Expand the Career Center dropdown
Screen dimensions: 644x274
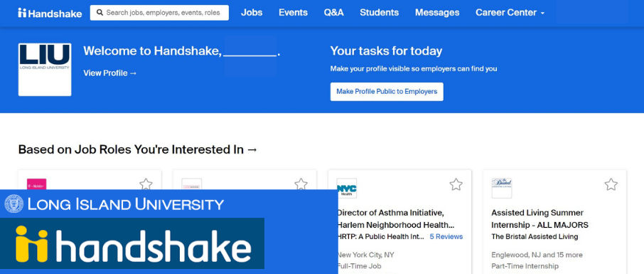pos(510,13)
